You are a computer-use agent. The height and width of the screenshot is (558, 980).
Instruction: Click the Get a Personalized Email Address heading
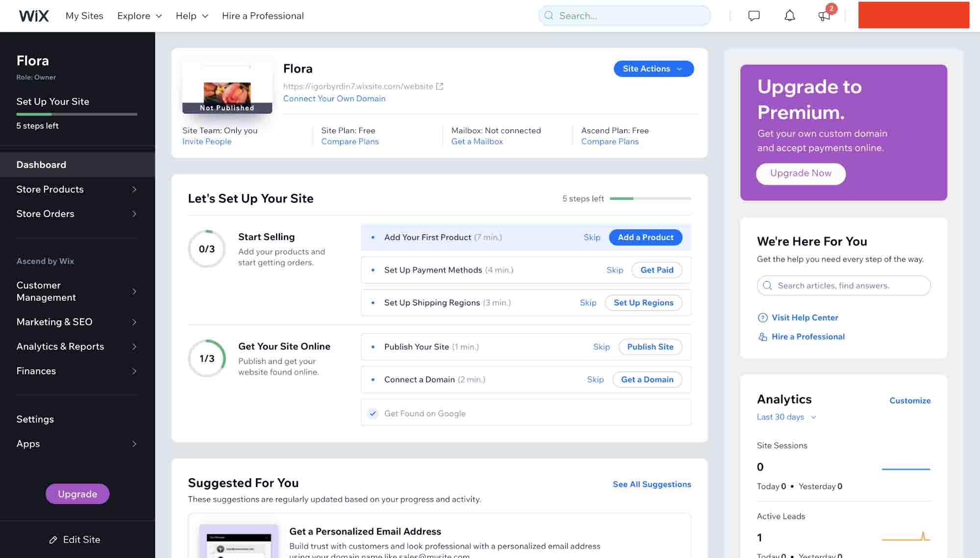pyautogui.click(x=365, y=532)
